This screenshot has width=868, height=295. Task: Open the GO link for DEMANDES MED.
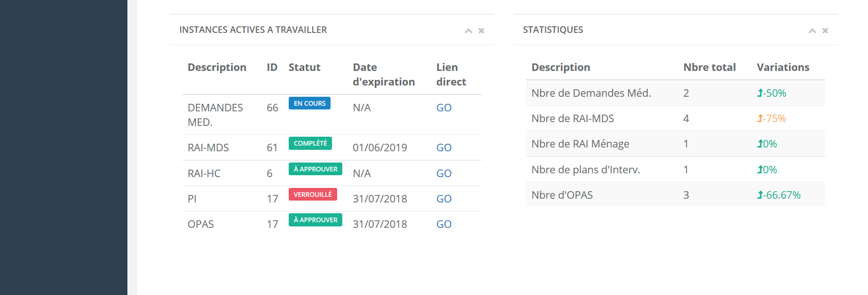tap(443, 108)
